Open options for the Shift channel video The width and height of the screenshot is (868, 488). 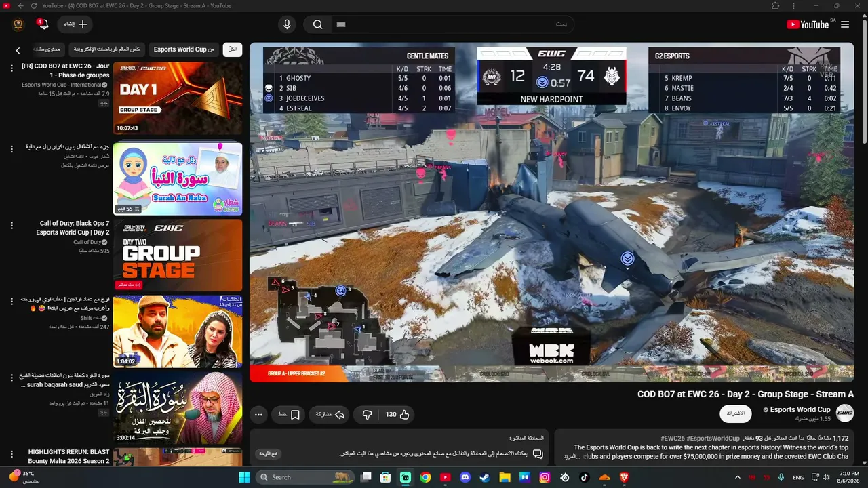(x=11, y=301)
